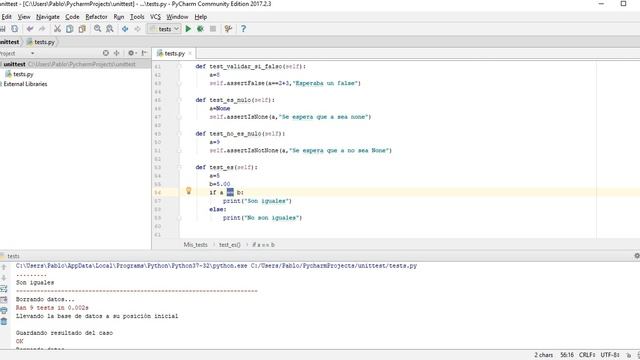Click the Up stack trace arrow in Run panel
This screenshot has width=640, height=360.
[4, 267]
